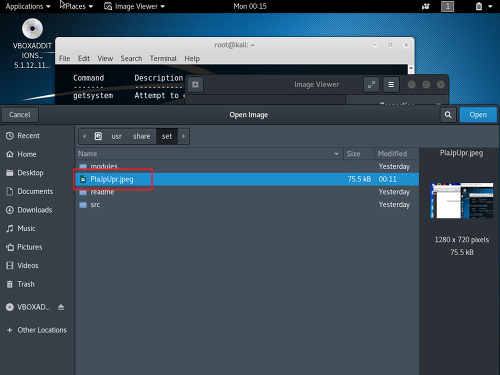500x375 pixels.
Task: Open View menu in terminal window
Action: tap(105, 59)
